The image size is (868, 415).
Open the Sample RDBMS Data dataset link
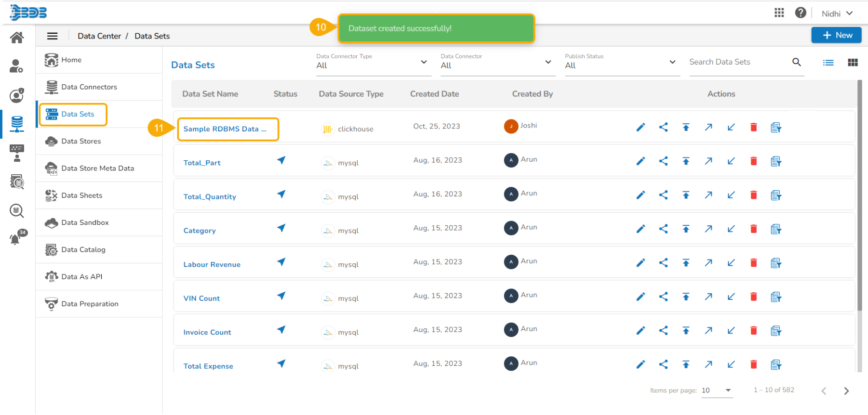pos(225,129)
